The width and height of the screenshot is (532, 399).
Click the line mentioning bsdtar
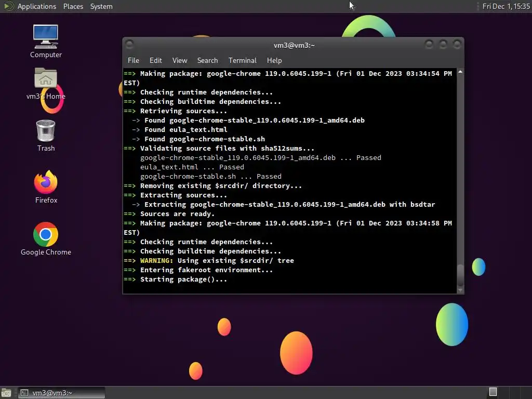coord(283,205)
